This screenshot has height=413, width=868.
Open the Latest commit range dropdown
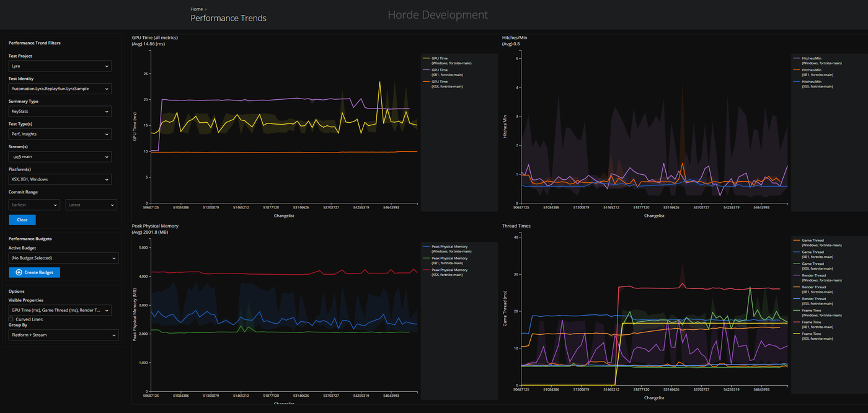91,205
